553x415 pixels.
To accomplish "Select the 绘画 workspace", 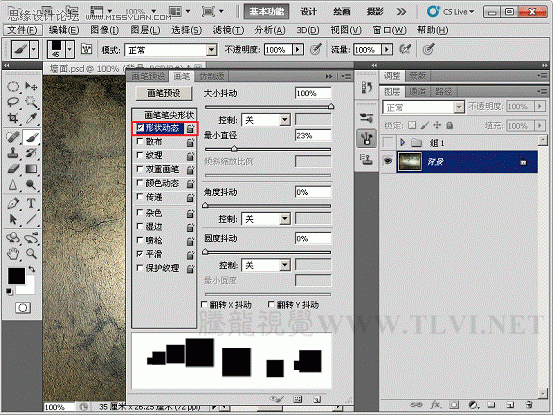I will pos(341,12).
